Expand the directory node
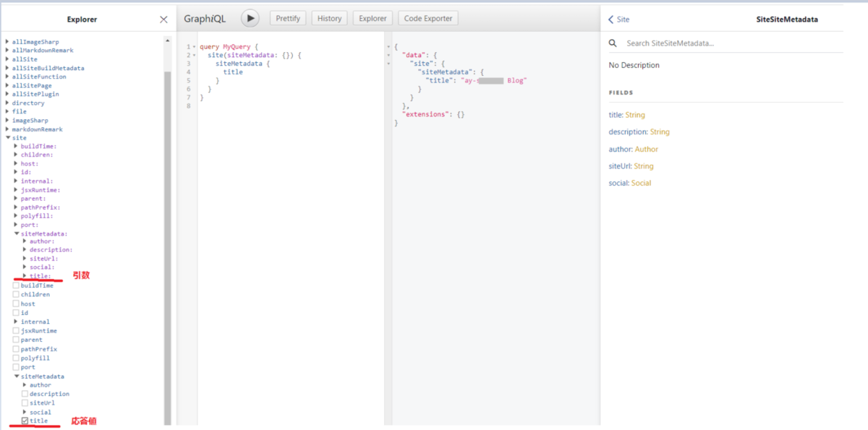Viewport: 868px width, 430px height. [7, 103]
